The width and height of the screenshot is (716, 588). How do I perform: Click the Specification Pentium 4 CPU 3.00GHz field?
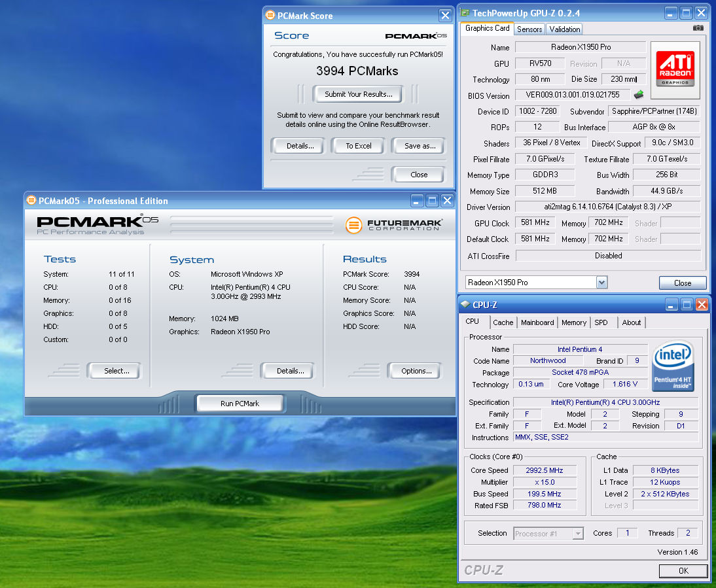[x=605, y=402]
